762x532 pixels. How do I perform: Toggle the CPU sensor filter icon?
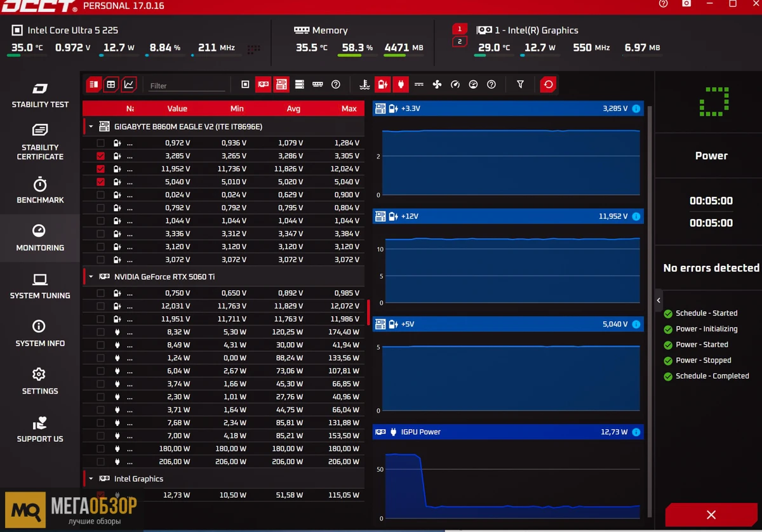[246, 84]
